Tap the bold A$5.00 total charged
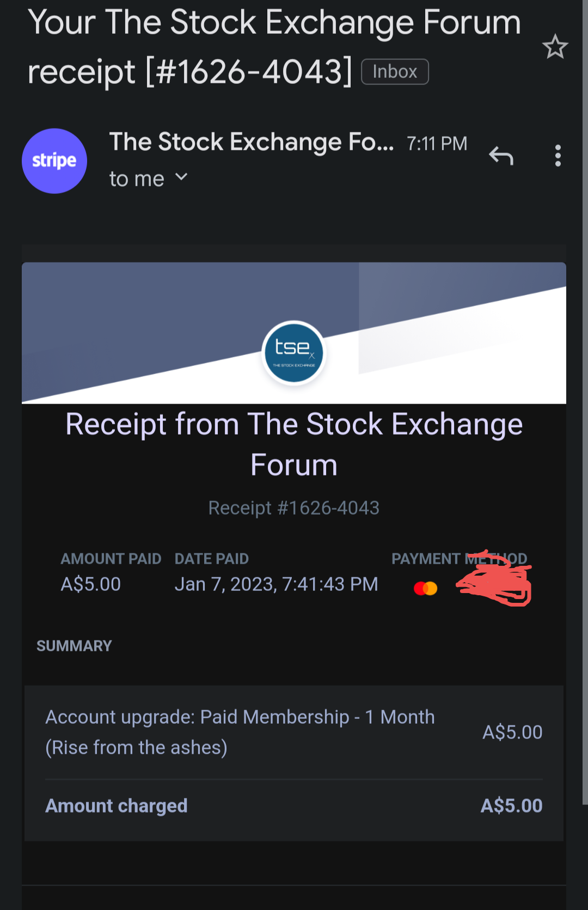The image size is (588, 910). point(511,805)
